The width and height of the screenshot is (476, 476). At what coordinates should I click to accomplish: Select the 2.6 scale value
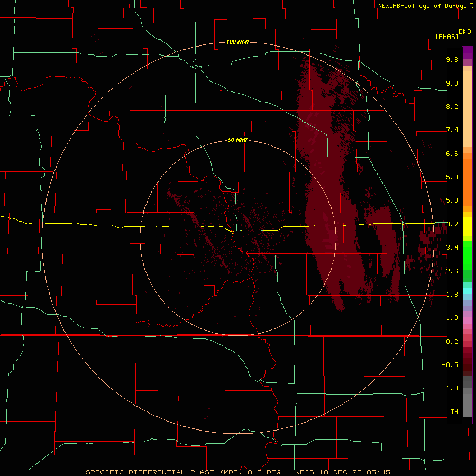pyautogui.click(x=452, y=271)
